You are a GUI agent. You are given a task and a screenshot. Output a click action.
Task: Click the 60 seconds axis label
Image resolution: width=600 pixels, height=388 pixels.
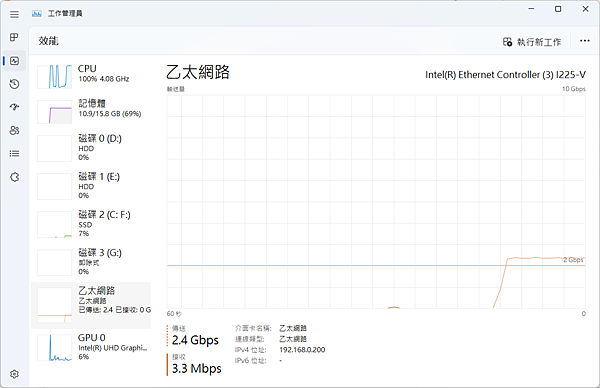[x=174, y=314]
